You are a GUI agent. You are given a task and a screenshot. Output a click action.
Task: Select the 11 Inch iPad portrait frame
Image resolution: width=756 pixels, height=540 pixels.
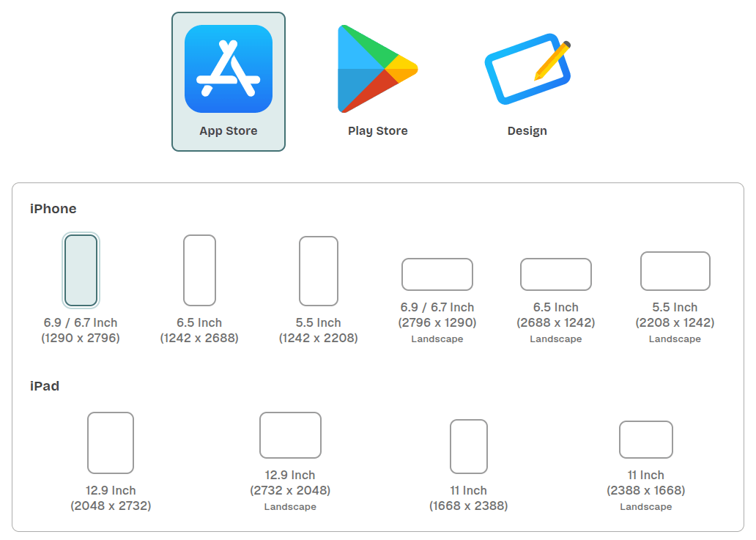[x=469, y=445]
